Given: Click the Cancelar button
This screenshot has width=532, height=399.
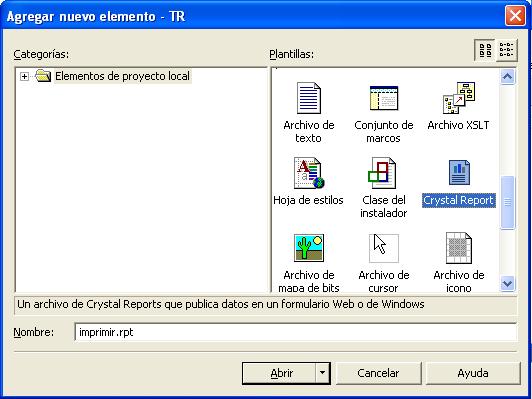Looking at the screenshot, I should coord(378,373).
